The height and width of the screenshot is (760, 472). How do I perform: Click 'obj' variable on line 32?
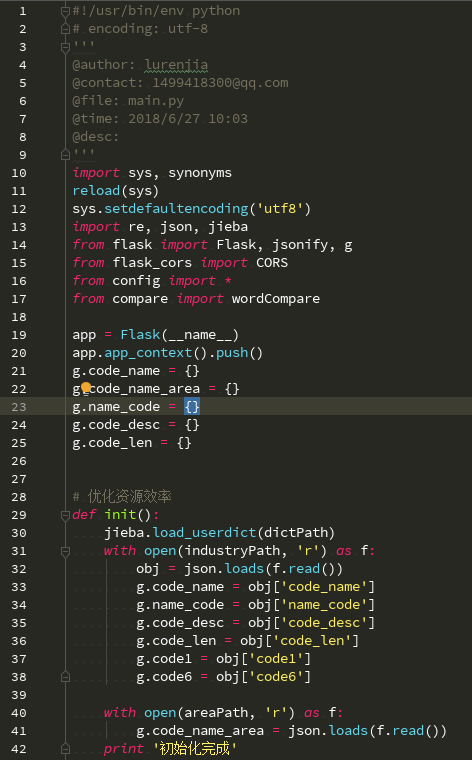pos(148,569)
